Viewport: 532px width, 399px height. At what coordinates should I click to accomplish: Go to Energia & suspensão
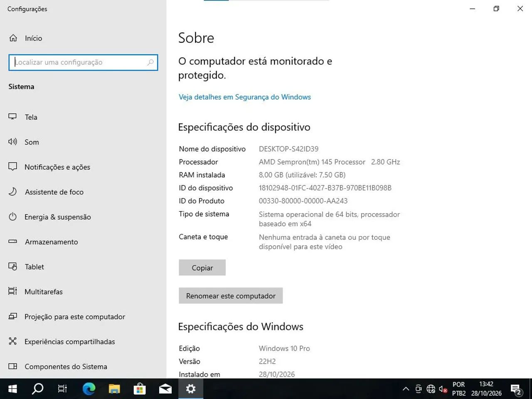[83, 217]
